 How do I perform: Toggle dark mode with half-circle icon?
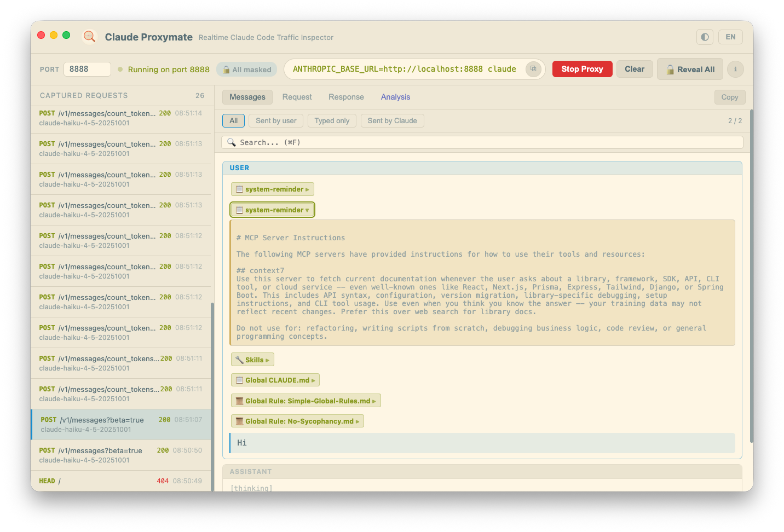click(705, 37)
